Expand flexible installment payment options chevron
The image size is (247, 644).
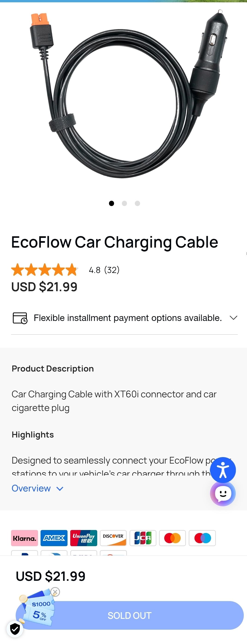(x=233, y=318)
